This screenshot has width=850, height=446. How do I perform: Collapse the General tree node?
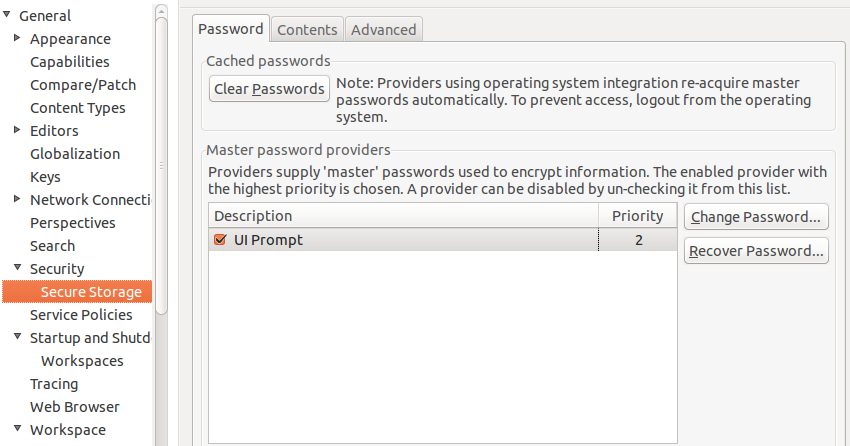coord(7,15)
